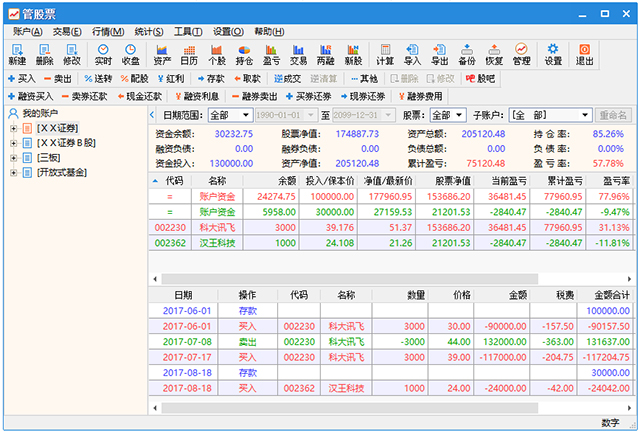The height and width of the screenshot is (432, 640).
Task: Open the 股吧 forum button
Action: [480, 78]
